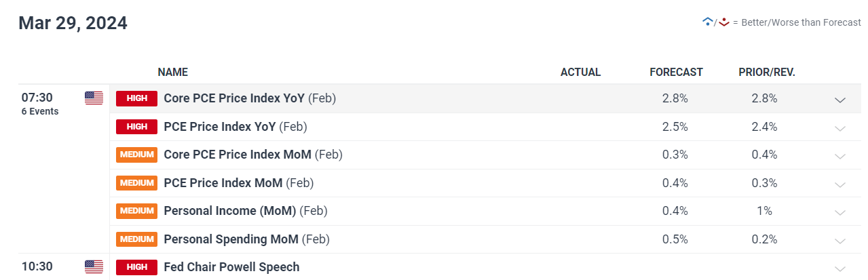Image resolution: width=868 pixels, height=280 pixels.
Task: Click the HIGH badge for Core PCE YoY
Action: point(136,98)
